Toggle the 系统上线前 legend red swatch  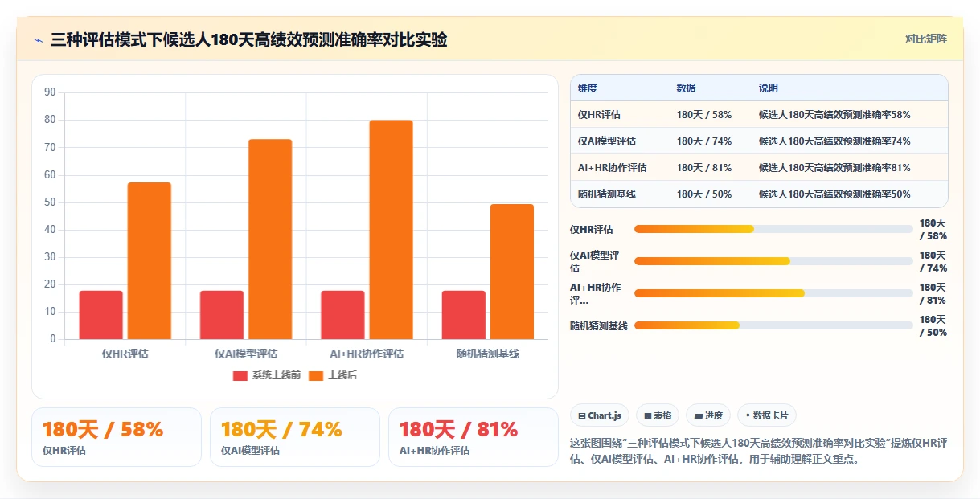pyautogui.click(x=240, y=375)
